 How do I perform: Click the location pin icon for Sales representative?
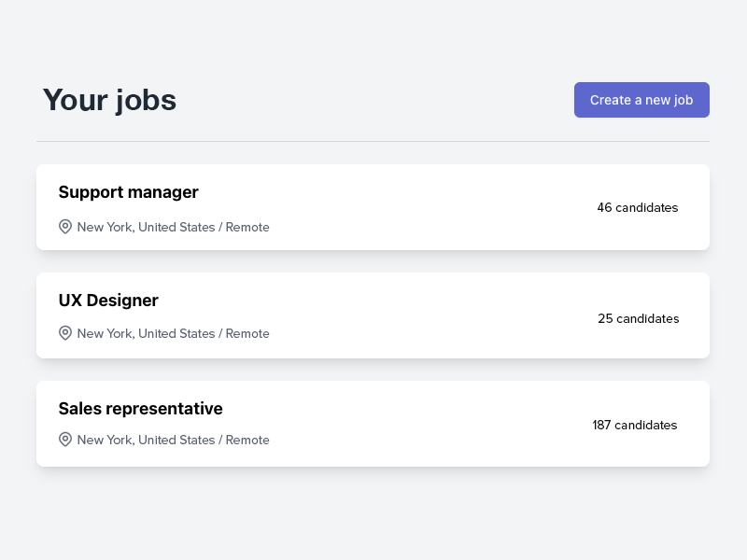pyautogui.click(x=65, y=439)
